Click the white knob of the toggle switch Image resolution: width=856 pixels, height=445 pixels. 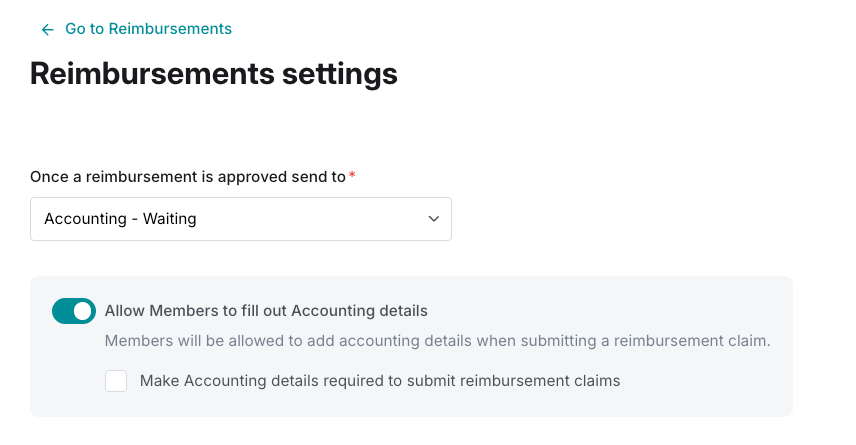coord(83,311)
